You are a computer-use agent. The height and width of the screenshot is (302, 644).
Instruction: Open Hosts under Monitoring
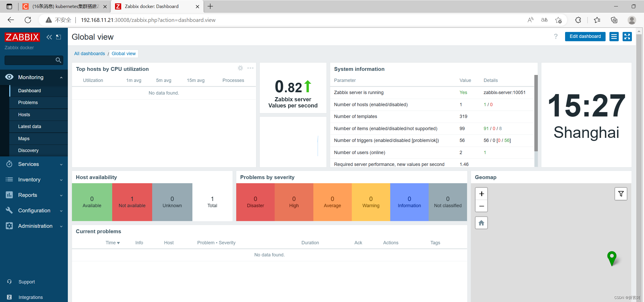pos(39,115)
